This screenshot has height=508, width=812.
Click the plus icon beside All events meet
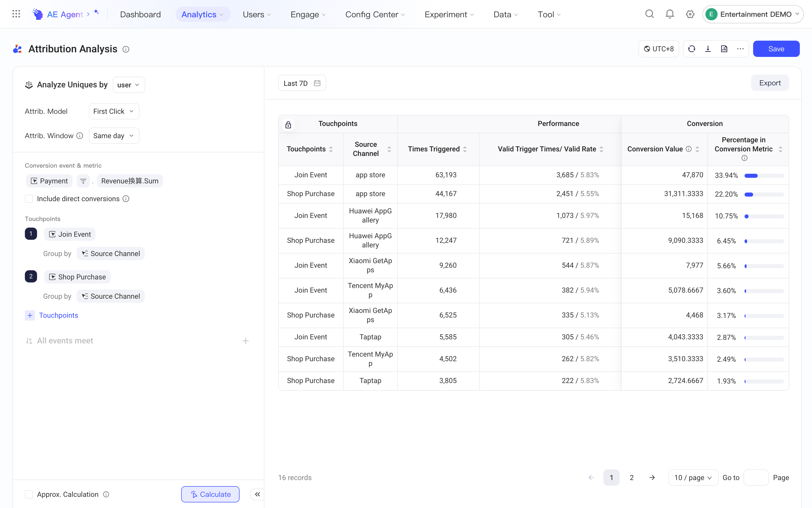pos(245,341)
